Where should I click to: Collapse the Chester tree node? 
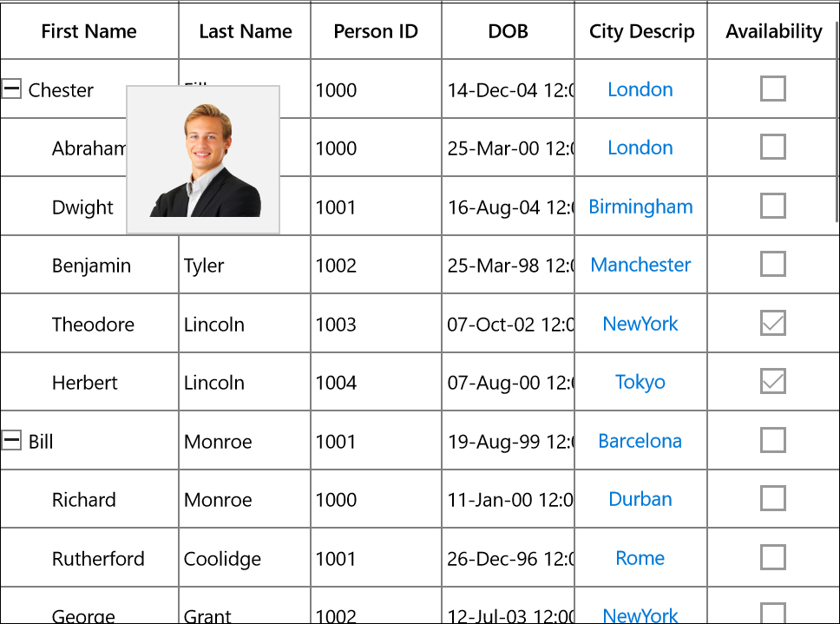click(x=11, y=89)
